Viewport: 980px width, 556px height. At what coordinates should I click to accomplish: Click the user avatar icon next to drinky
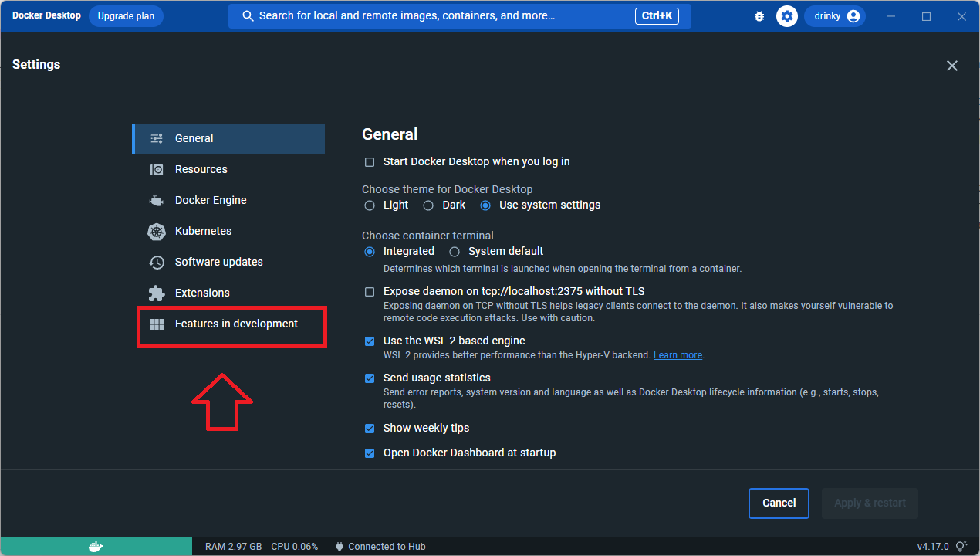coord(853,16)
